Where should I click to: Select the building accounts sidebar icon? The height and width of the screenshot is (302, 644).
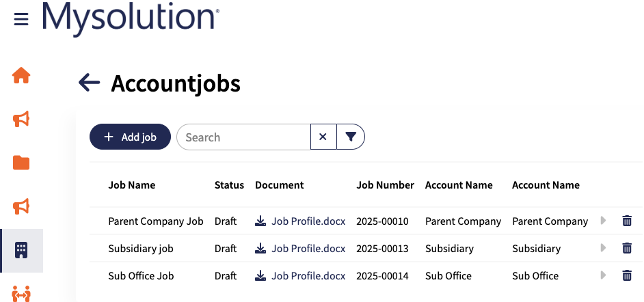21,250
